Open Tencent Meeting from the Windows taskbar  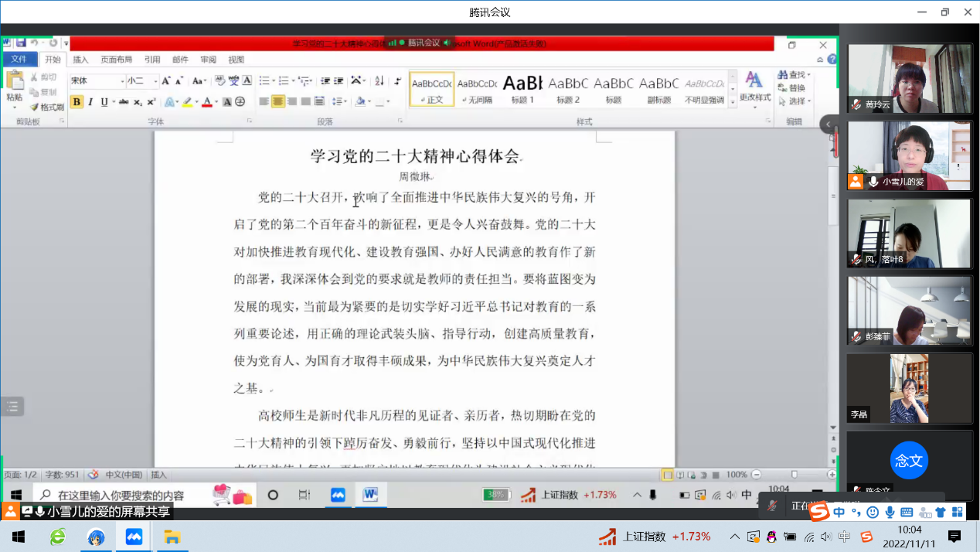coord(134,537)
